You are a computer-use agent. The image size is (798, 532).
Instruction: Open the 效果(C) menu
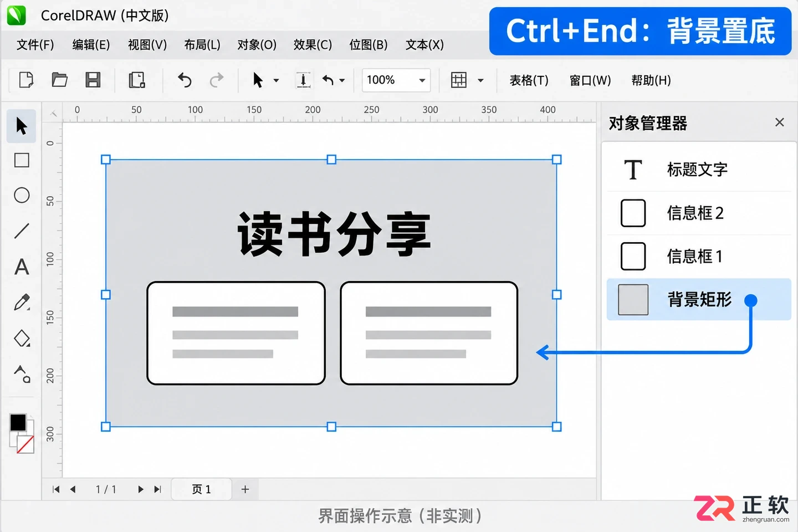point(313,45)
